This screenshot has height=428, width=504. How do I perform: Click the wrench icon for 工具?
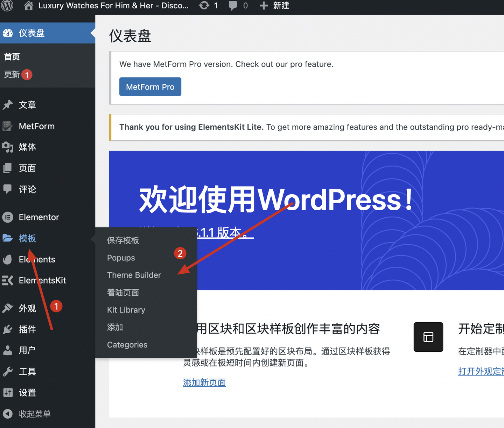tap(8, 371)
